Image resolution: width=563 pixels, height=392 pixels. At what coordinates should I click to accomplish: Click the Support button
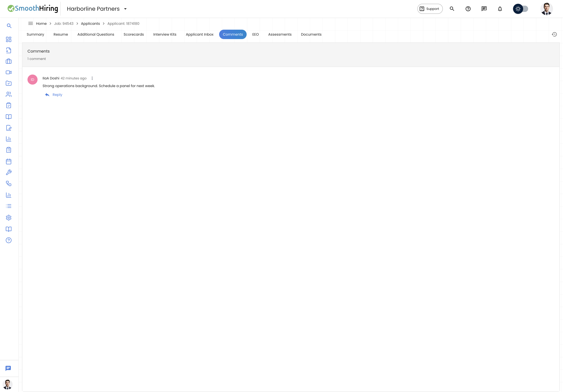[x=430, y=9]
